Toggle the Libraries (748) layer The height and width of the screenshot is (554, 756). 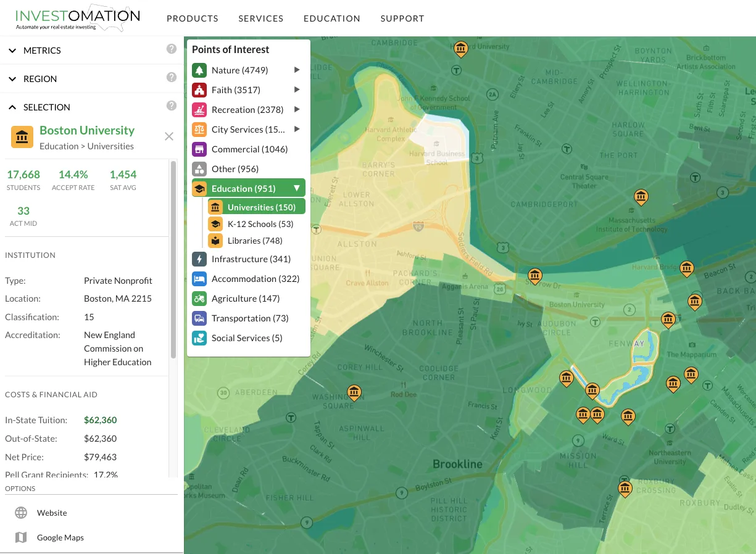click(x=254, y=241)
